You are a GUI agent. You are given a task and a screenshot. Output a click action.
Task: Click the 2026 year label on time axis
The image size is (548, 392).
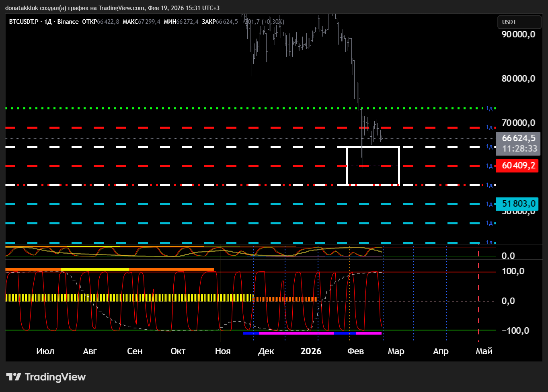(311, 351)
